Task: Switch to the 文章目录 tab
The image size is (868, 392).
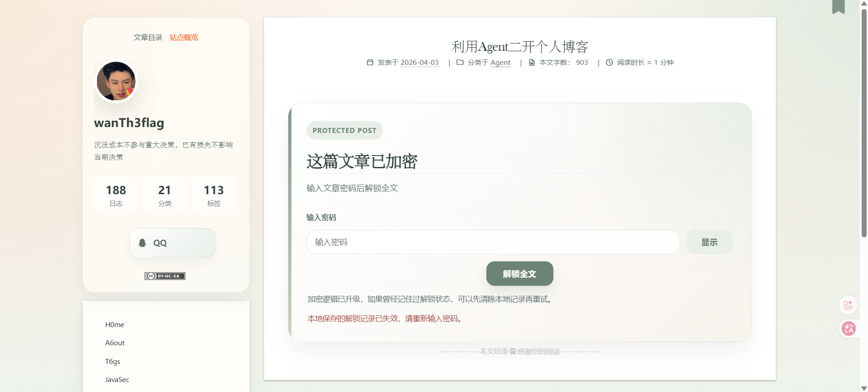Action: tap(148, 37)
